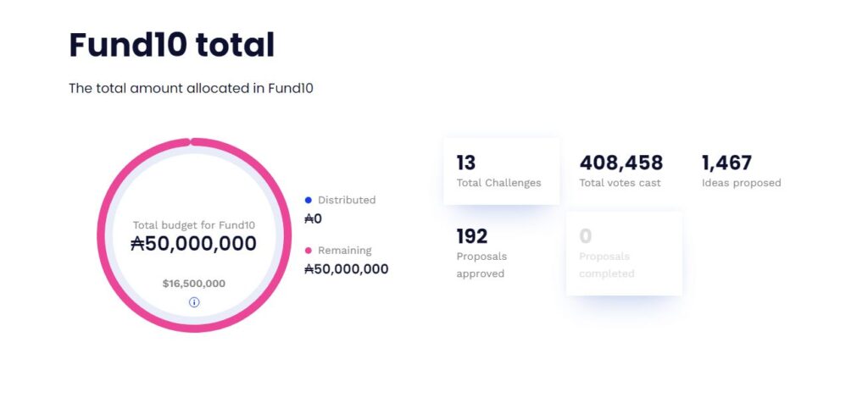Click the Fund10 total heading
The height and width of the screenshot is (403, 868).
coord(171,45)
